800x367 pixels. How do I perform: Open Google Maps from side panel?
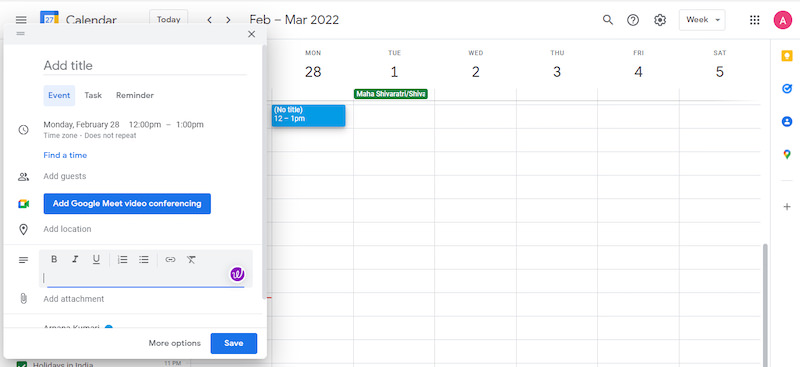[x=787, y=154]
